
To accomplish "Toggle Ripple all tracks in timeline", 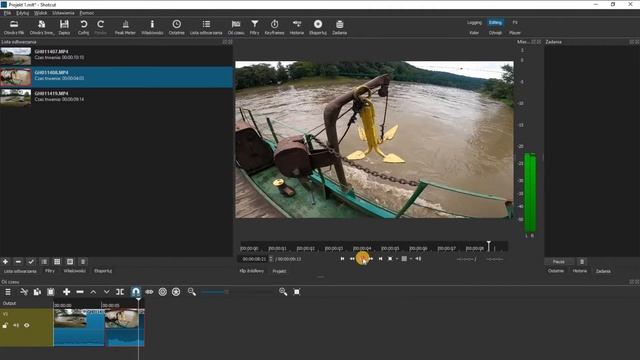I will pos(176,291).
